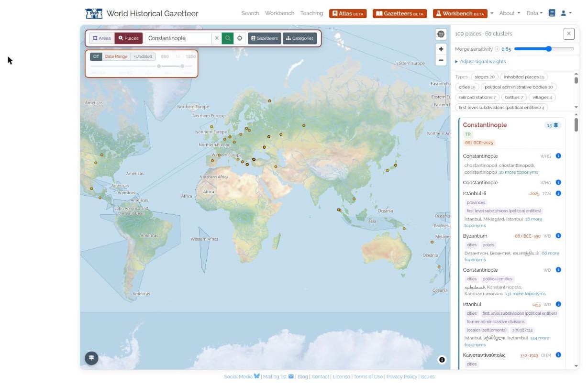Viewport: 588px width, 387px height.
Task: Open info for Istanbul 1453 WD record
Action: 558,304
